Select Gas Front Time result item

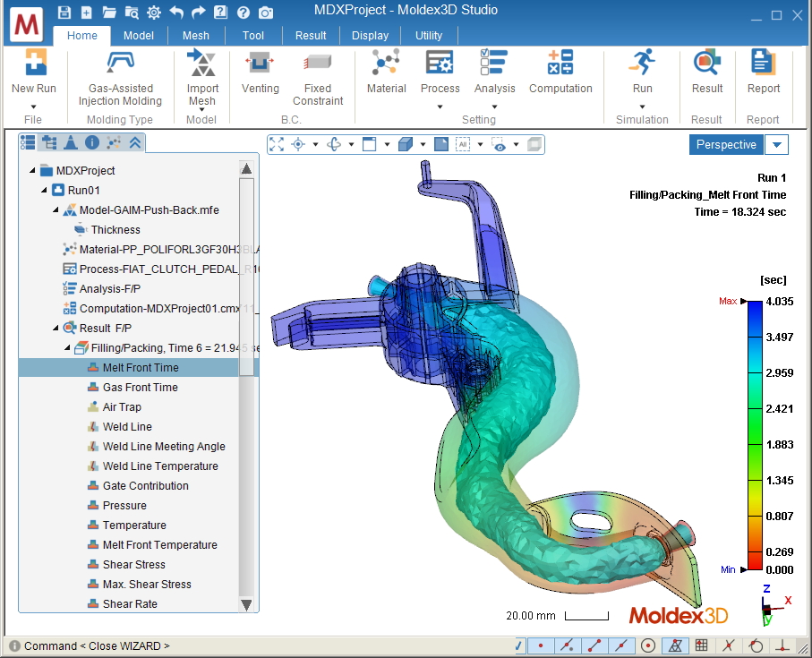click(x=140, y=388)
